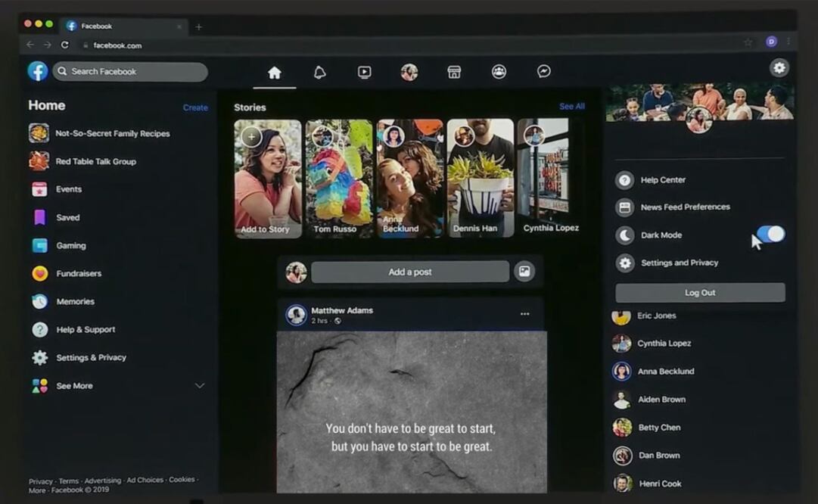The image size is (818, 504).
Task: Open the browser profile avatar menu
Action: click(770, 41)
